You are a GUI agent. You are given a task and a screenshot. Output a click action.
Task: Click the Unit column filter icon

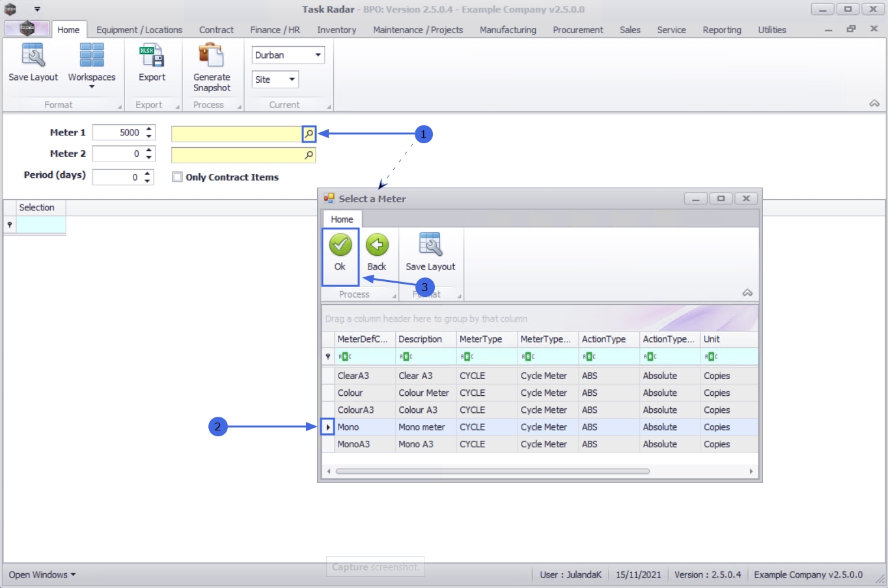click(x=711, y=356)
